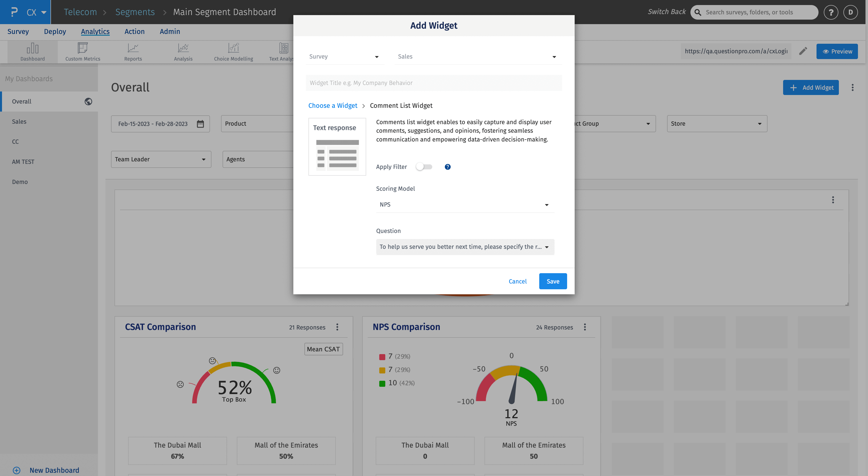Expand the Question dropdown
This screenshot has width=868, height=476.
(x=465, y=247)
